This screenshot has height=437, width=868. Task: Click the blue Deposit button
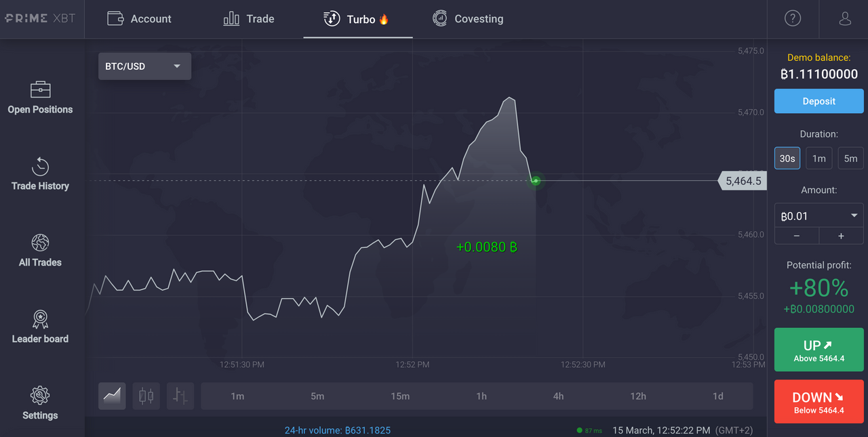(818, 101)
